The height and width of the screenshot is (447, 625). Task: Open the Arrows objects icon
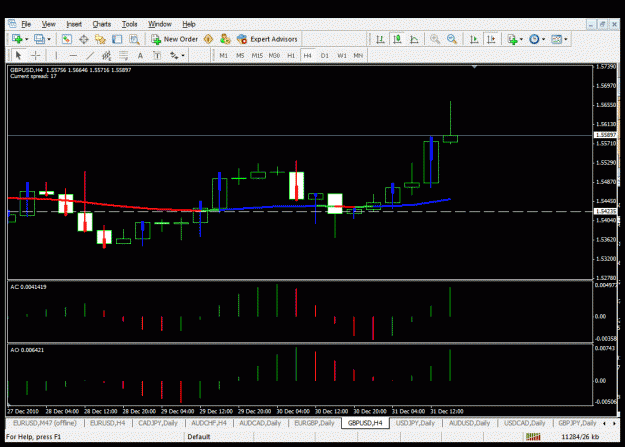(x=174, y=55)
